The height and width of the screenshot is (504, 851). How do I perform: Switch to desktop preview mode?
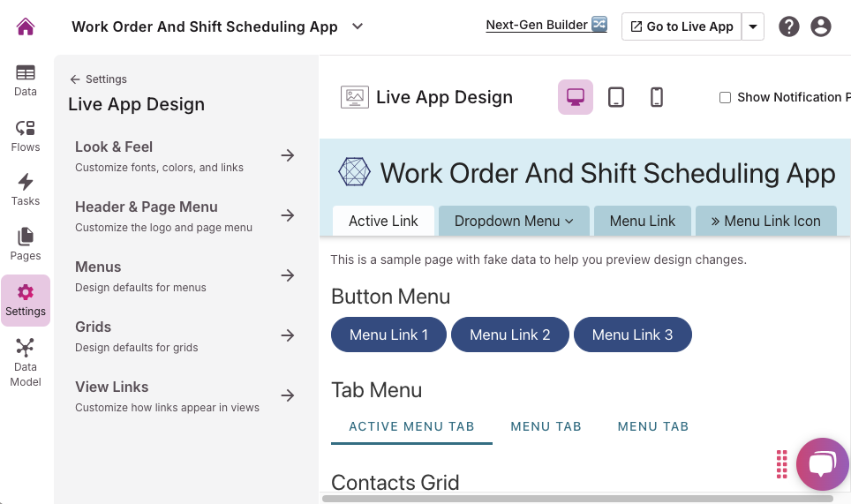pyautogui.click(x=576, y=97)
